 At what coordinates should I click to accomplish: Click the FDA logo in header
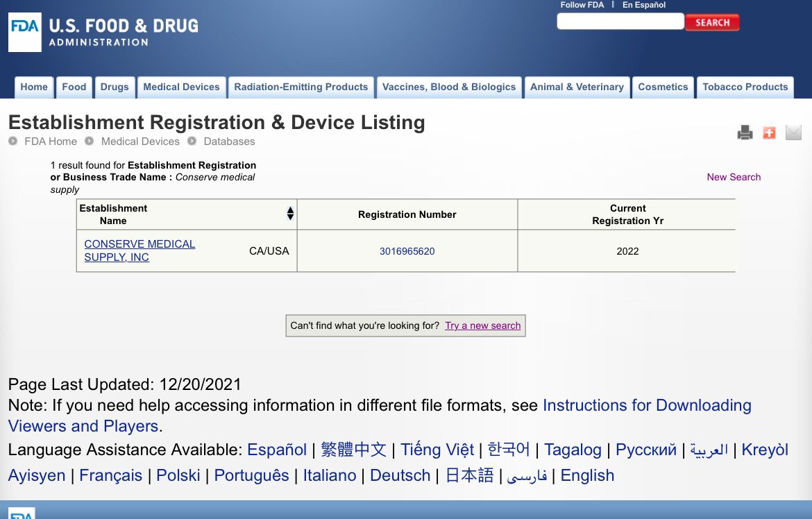click(x=25, y=32)
